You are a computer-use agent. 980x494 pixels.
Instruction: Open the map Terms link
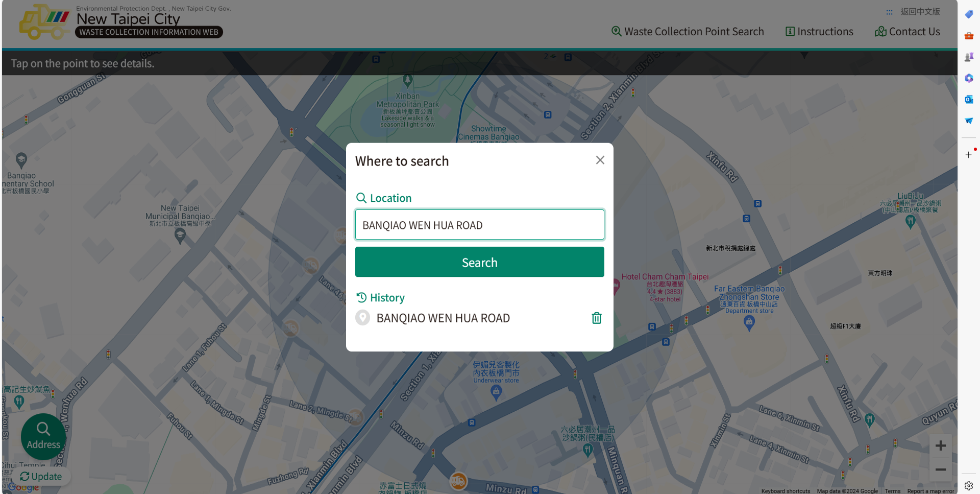[x=892, y=491]
